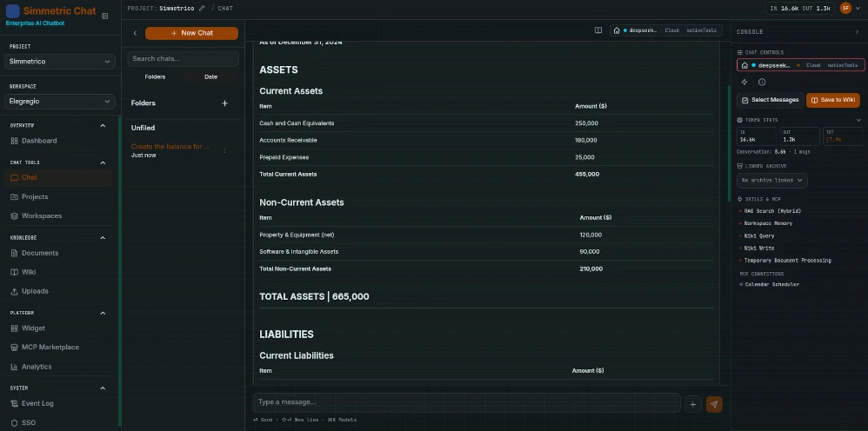Collapse the Token Stats section
Screen dimensions: 868x431
click(858, 120)
